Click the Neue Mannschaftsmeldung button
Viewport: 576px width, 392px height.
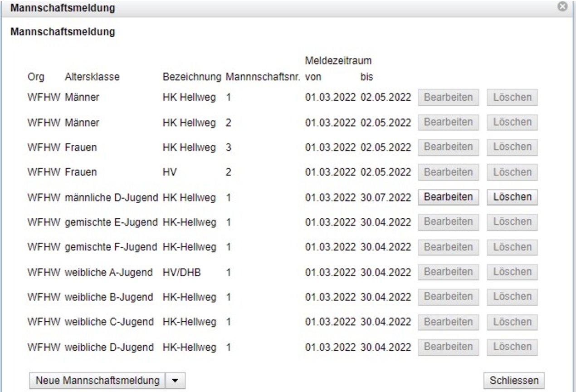[x=98, y=380]
